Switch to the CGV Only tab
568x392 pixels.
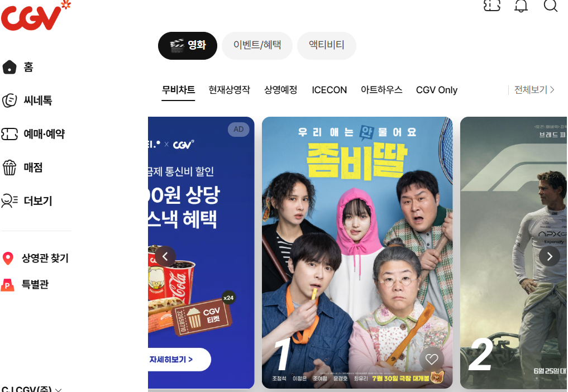point(437,90)
